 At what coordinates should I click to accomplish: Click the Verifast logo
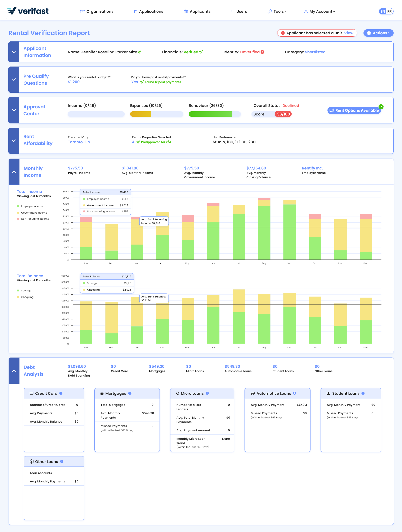tap(27, 11)
